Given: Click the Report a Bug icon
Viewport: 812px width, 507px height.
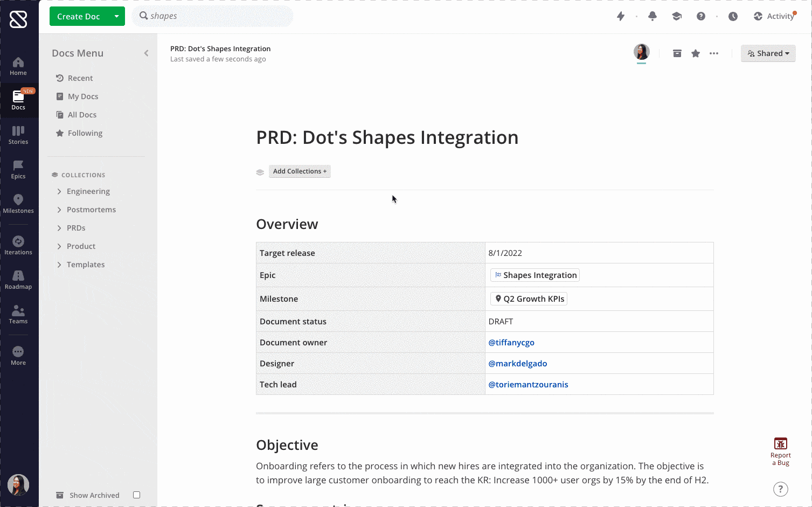Looking at the screenshot, I should point(781,443).
